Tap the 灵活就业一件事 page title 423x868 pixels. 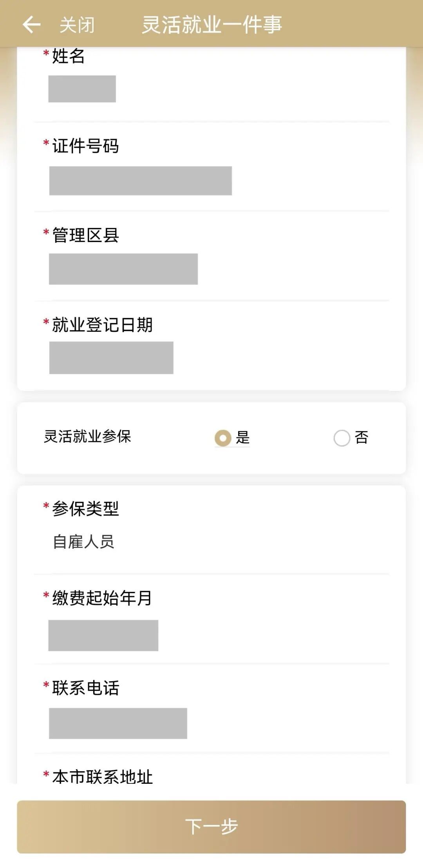(x=211, y=24)
